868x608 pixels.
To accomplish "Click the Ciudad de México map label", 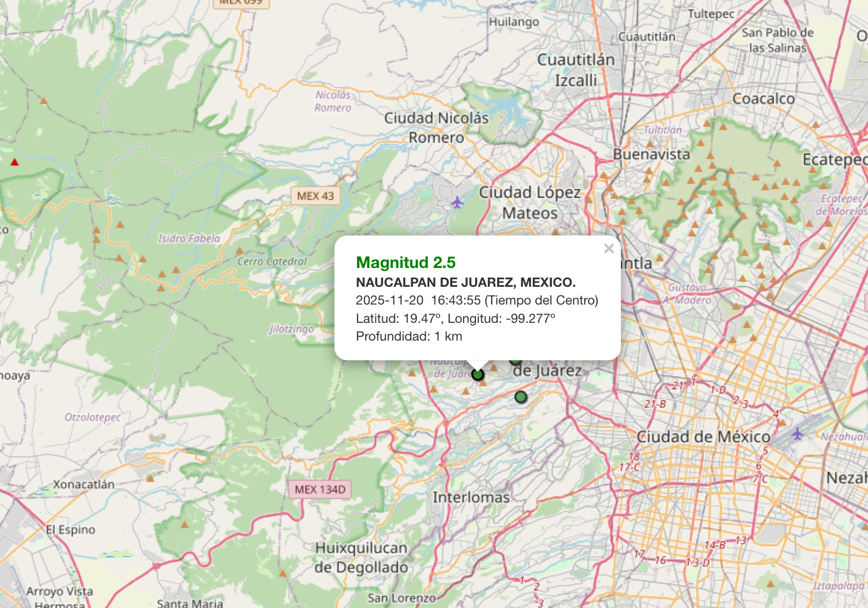I will pyautogui.click(x=703, y=436).
